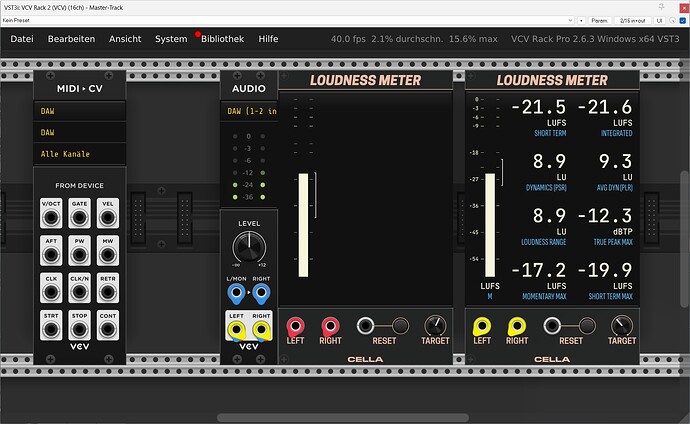Open the Datei menu
This screenshot has width=690, height=424.
point(22,39)
